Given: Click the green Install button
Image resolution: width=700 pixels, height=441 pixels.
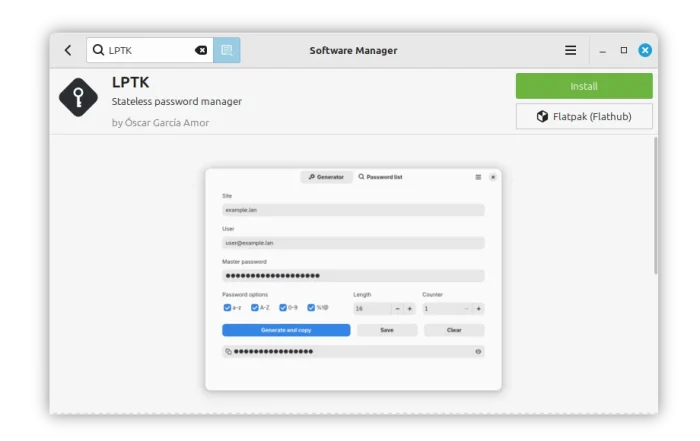Looking at the screenshot, I should point(584,86).
